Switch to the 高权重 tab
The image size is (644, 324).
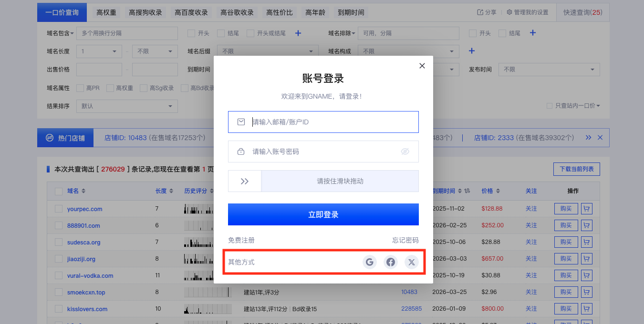tap(106, 12)
